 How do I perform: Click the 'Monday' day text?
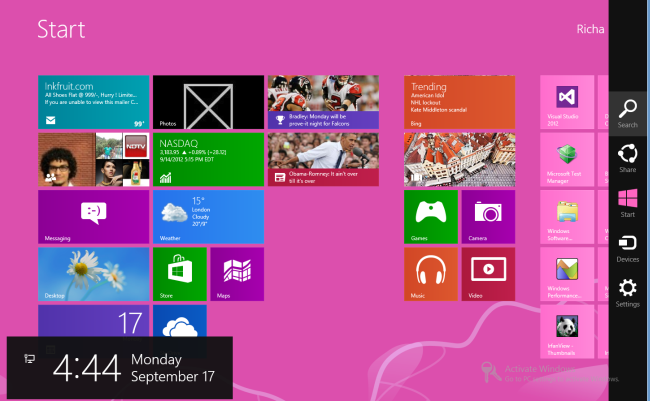click(156, 360)
